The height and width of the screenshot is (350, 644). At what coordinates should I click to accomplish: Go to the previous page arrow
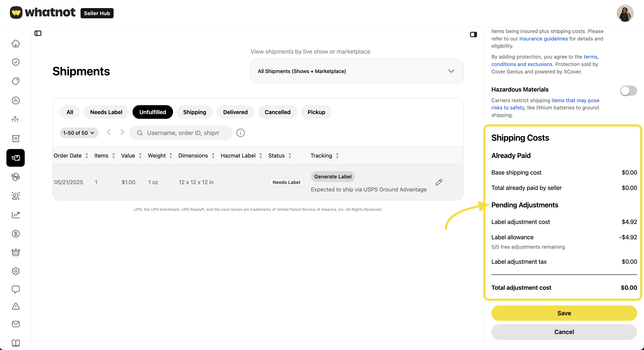point(109,132)
